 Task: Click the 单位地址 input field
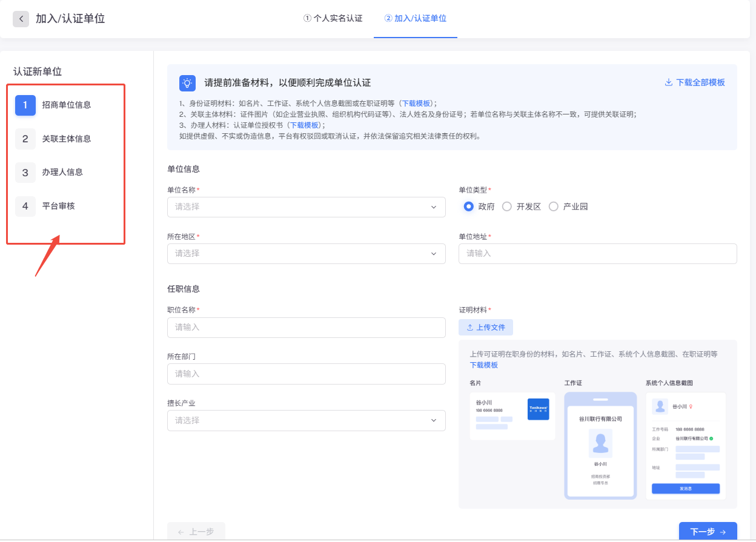[598, 254]
